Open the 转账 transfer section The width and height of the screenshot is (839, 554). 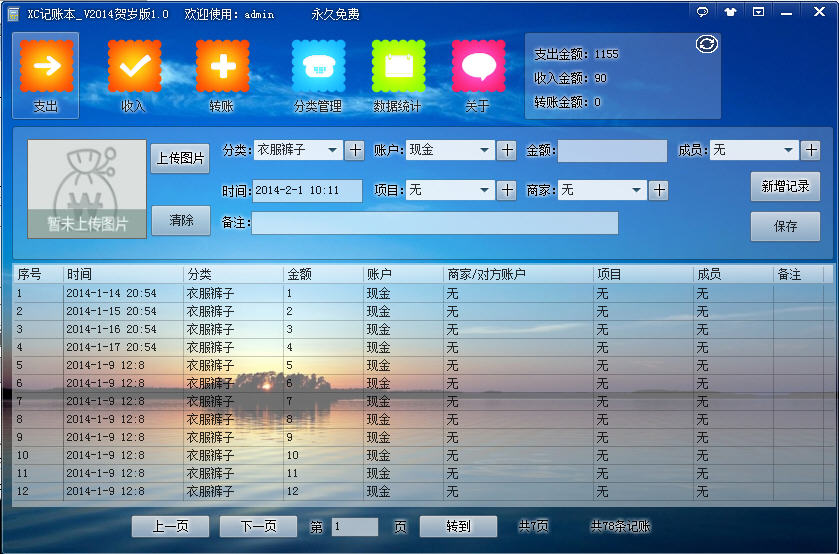click(221, 74)
